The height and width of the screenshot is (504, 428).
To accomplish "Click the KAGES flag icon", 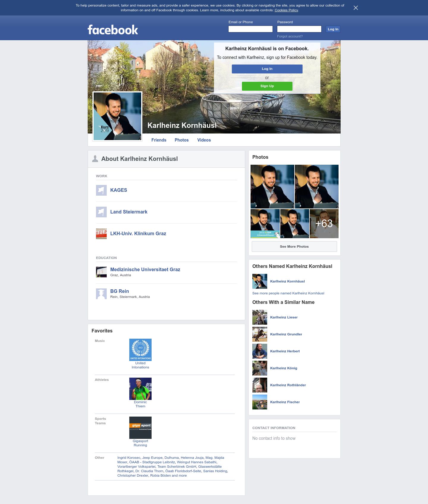I will coord(101,190).
